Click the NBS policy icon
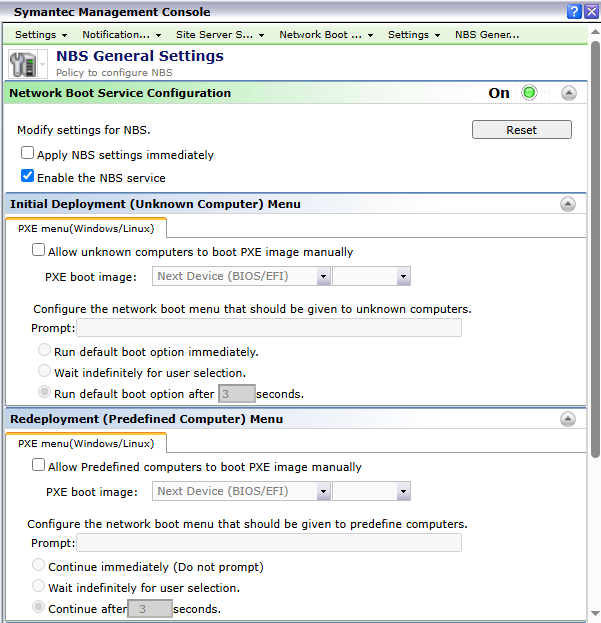The image size is (601, 623). (x=22, y=64)
